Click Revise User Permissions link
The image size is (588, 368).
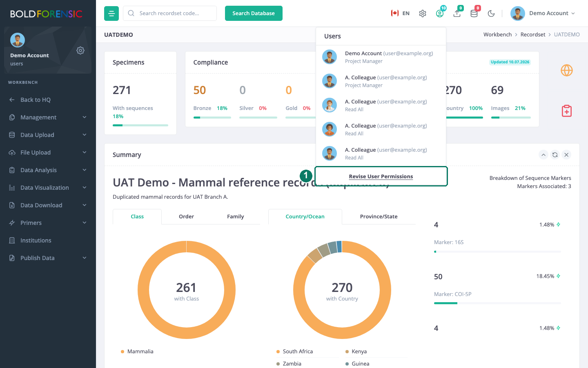coord(381,176)
